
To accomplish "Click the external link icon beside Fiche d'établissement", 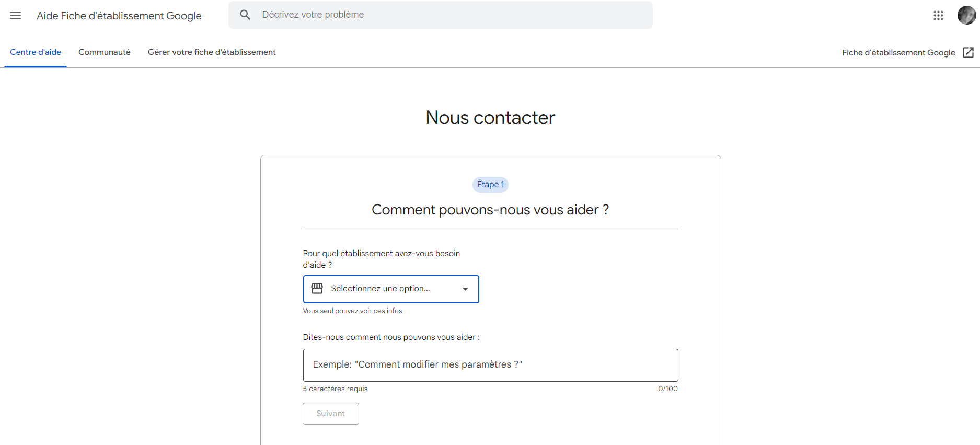I will pyautogui.click(x=969, y=52).
